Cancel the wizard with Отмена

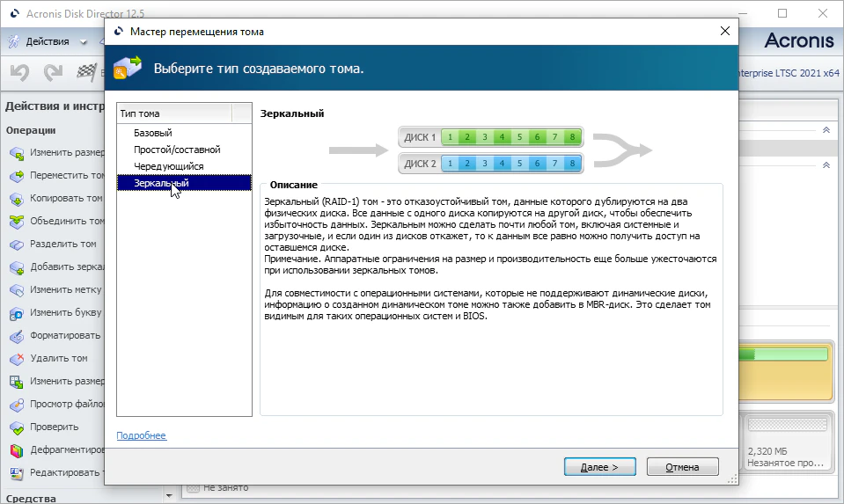tap(682, 467)
